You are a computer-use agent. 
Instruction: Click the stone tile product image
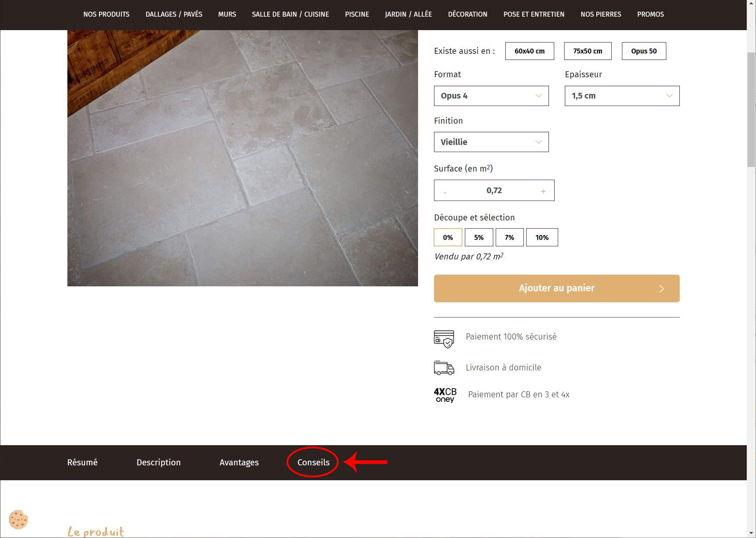[243, 158]
